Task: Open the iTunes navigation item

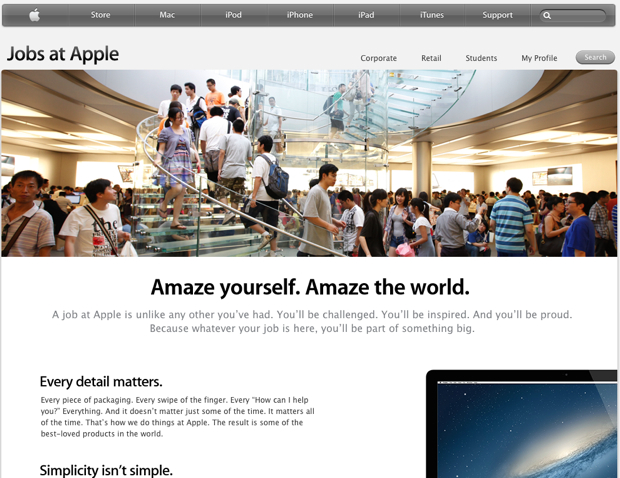Action: pyautogui.click(x=432, y=15)
